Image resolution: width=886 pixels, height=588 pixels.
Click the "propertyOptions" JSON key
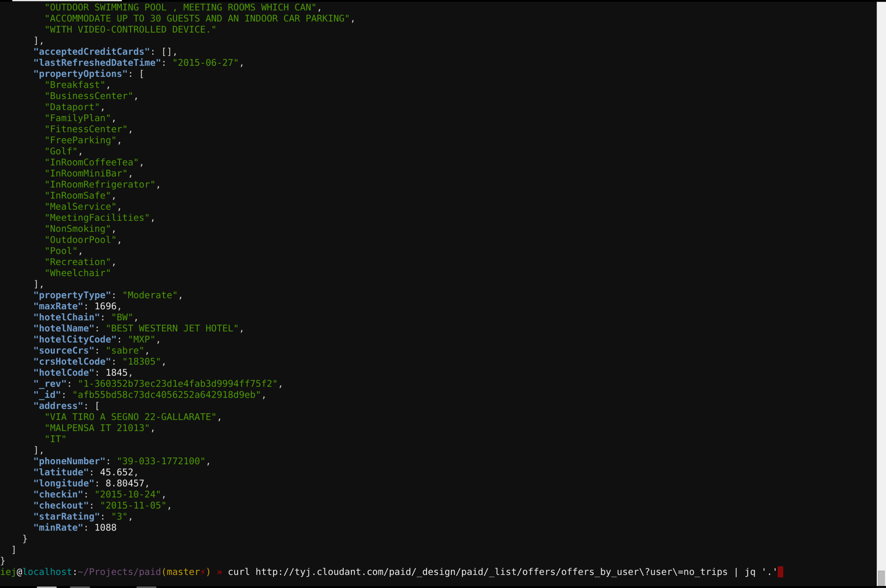81,74
